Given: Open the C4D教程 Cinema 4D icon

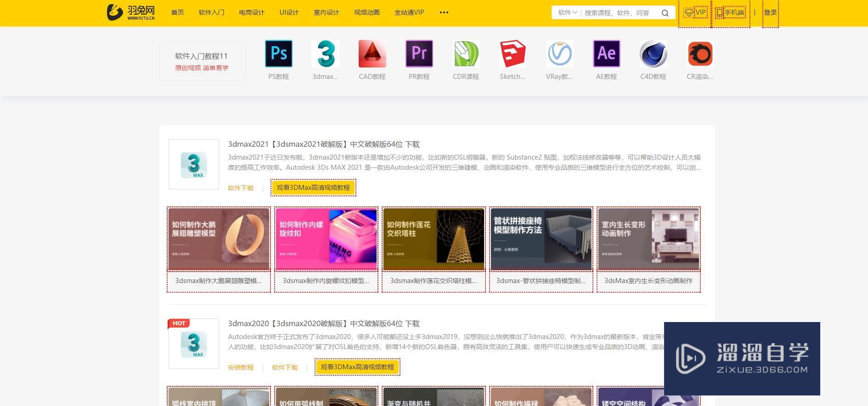Looking at the screenshot, I should [653, 54].
